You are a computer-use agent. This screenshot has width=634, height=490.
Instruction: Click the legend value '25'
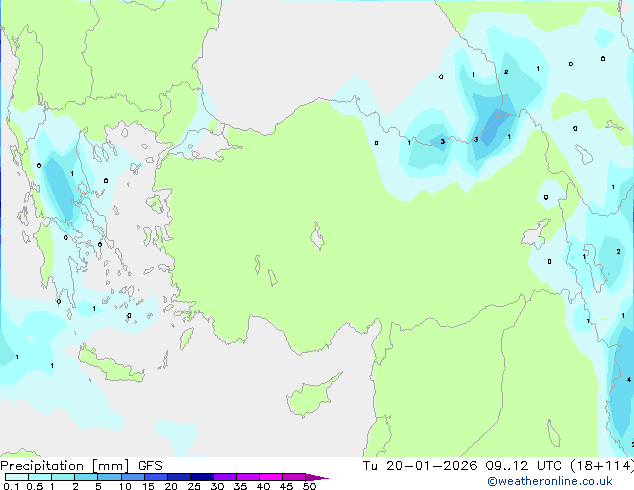tap(194, 486)
